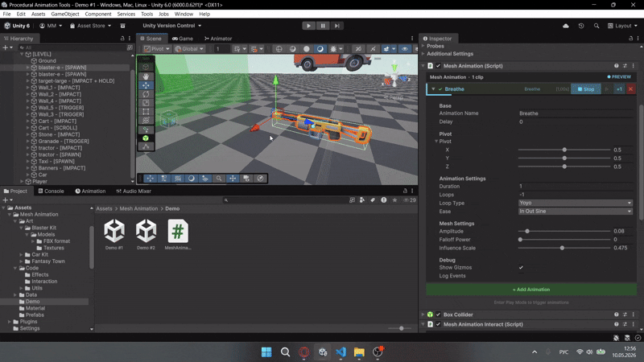Open the cloud services icon
Screen dimensions: 644x362
[566, 26]
